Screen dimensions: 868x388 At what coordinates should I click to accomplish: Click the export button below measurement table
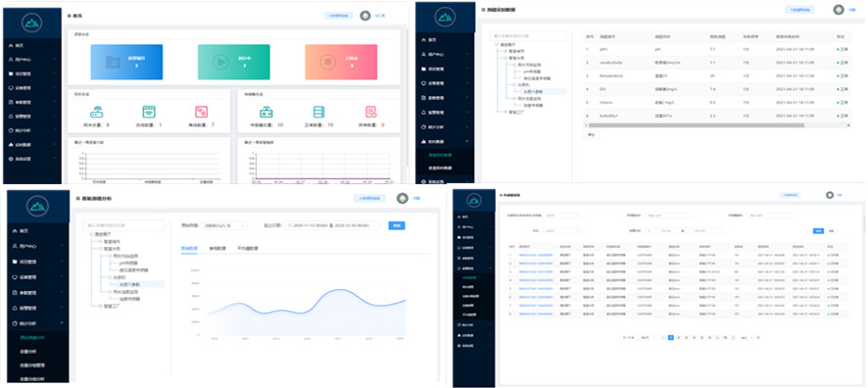point(591,134)
